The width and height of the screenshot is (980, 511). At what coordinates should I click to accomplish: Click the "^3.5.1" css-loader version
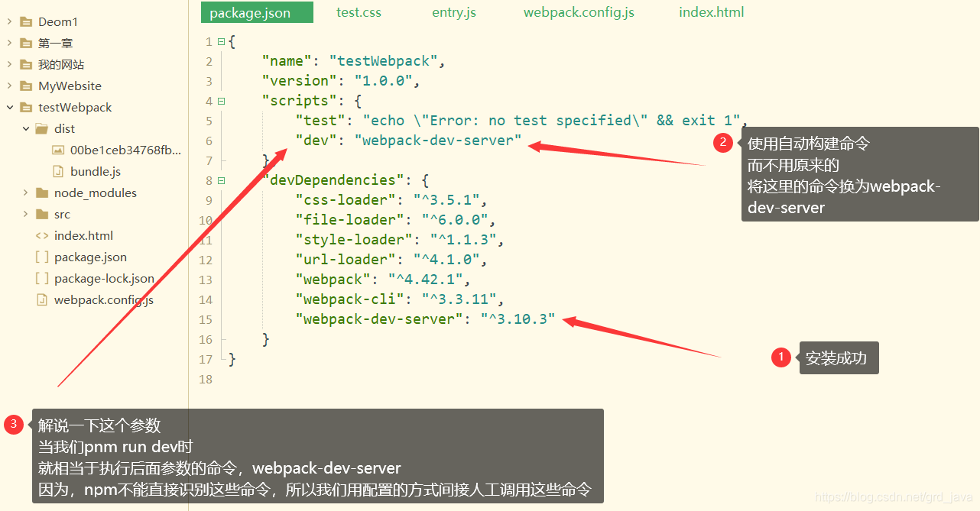point(446,200)
